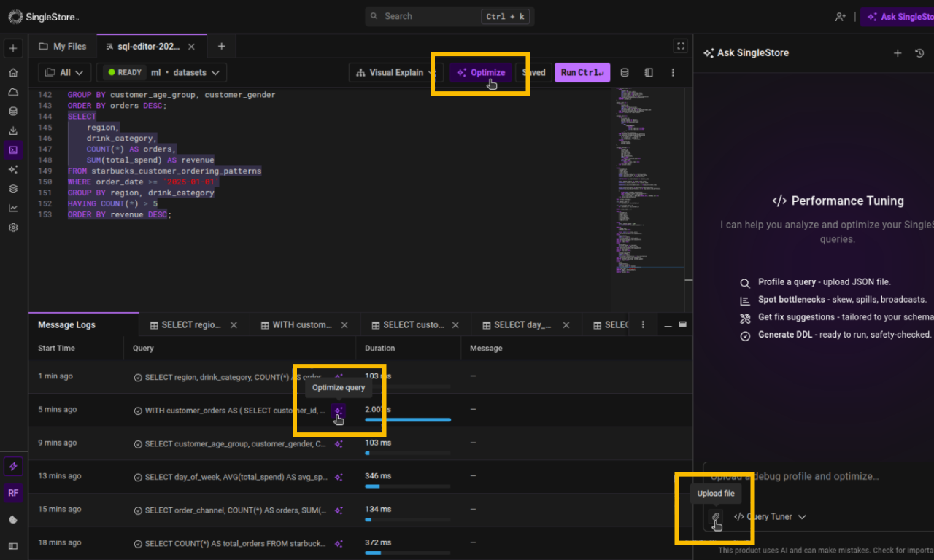Open the Query Tuner mode dropdown

(770, 517)
